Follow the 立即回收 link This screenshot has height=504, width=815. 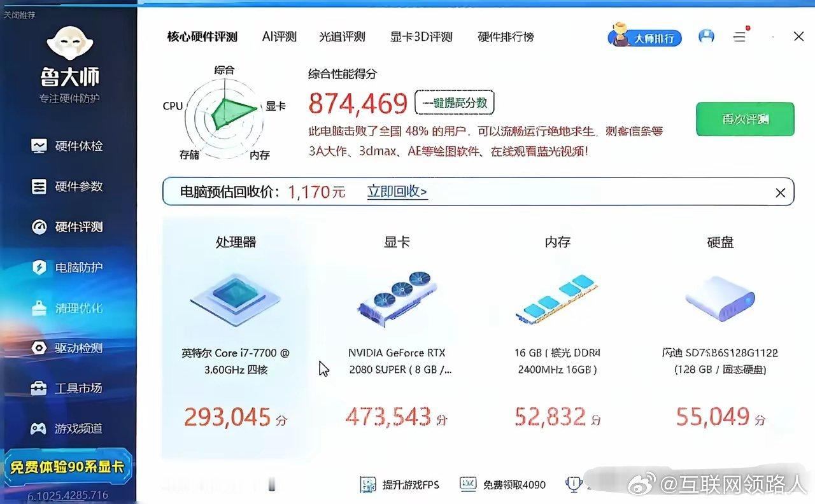click(x=397, y=192)
